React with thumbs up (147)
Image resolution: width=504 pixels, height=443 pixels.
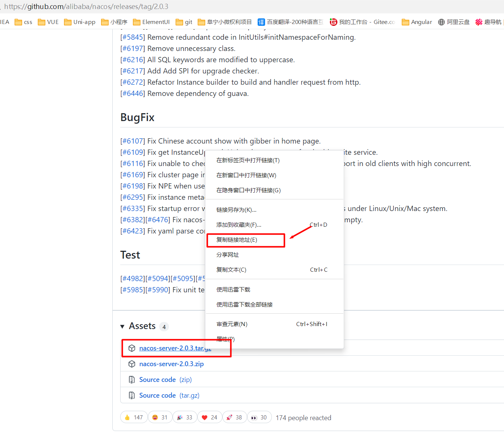134,417
